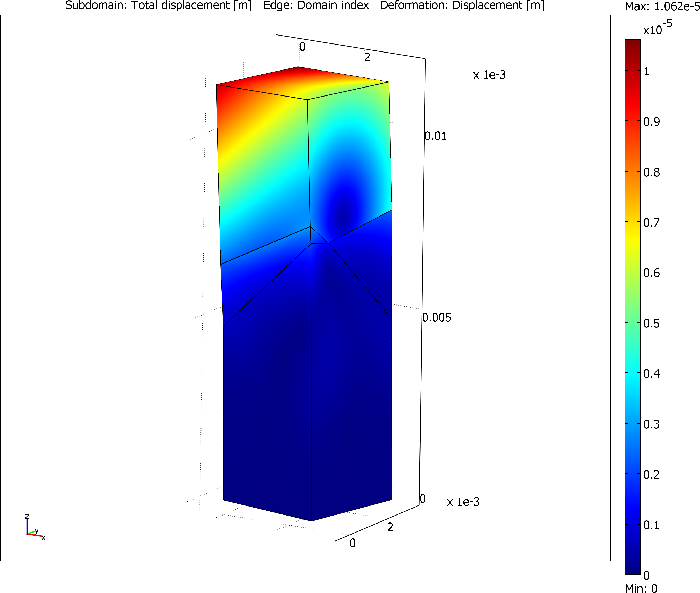Image resolution: width=700 pixels, height=593 pixels.
Task: Click the '0.6' tick label on color legend
Action: click(651, 273)
